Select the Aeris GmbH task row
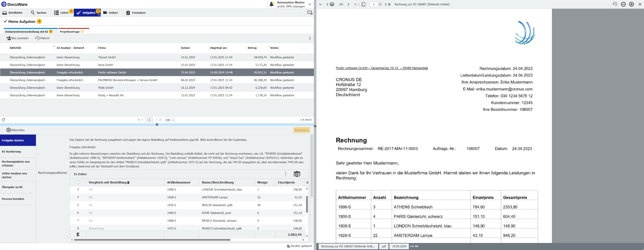Screen dimensions: 644x250 [157, 65]
